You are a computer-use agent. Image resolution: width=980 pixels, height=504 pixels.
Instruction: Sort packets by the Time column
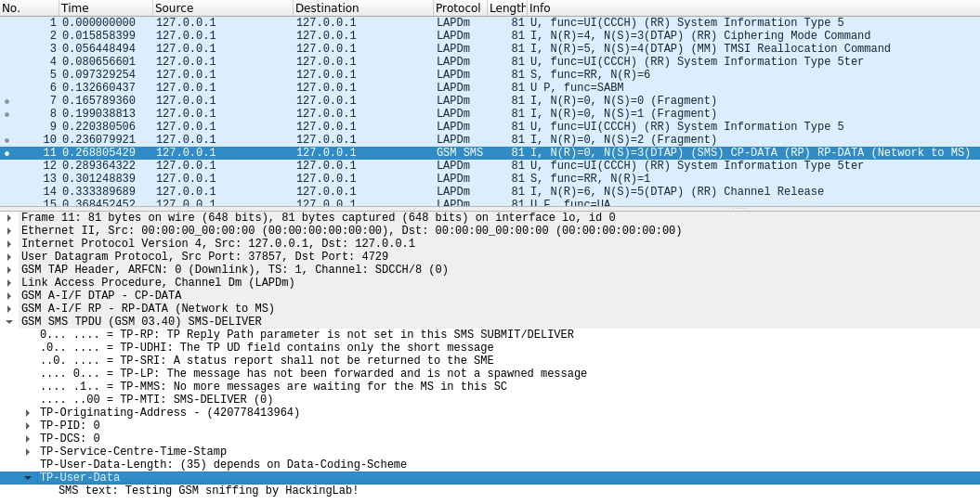[106, 8]
